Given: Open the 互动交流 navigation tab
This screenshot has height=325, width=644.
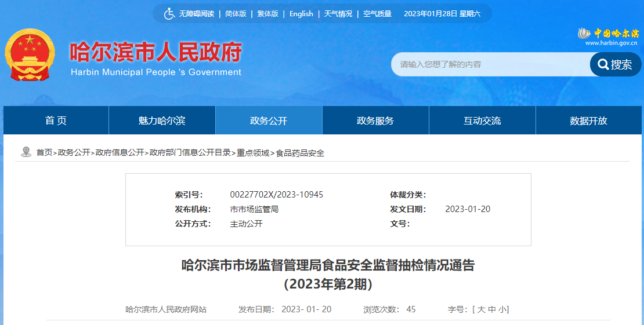Looking at the screenshot, I should pos(482,120).
